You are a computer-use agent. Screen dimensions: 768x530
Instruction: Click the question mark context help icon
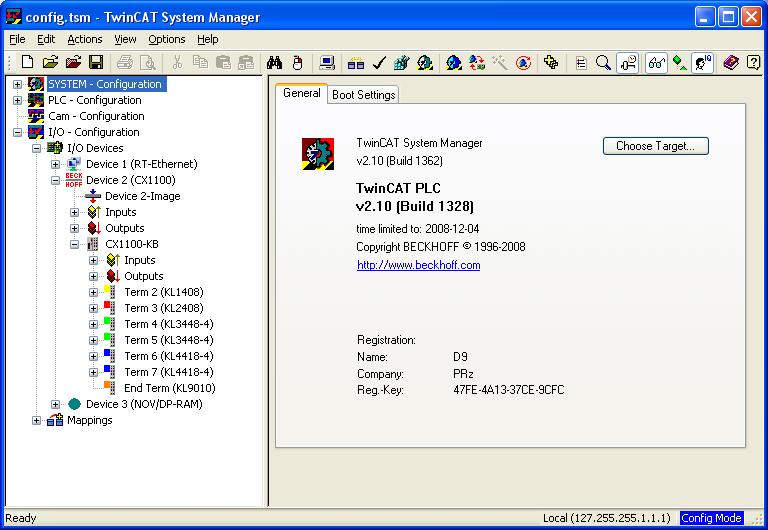753,62
